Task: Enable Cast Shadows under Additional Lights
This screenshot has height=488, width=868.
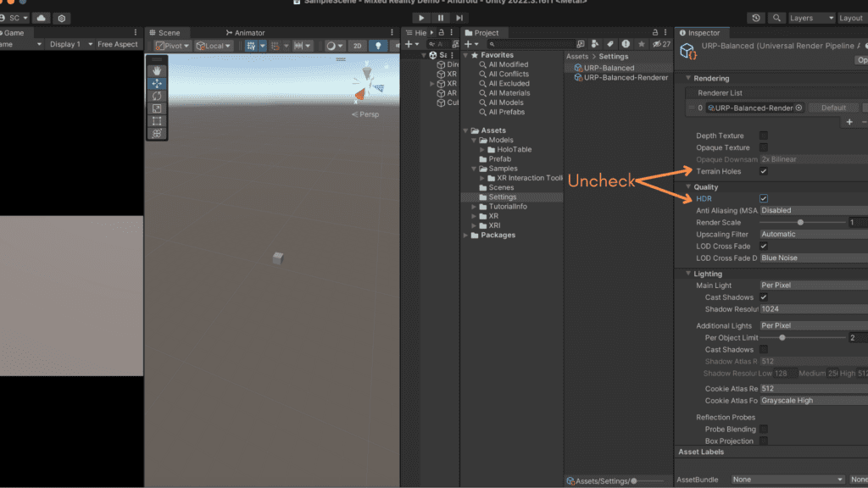Action: 764,349
